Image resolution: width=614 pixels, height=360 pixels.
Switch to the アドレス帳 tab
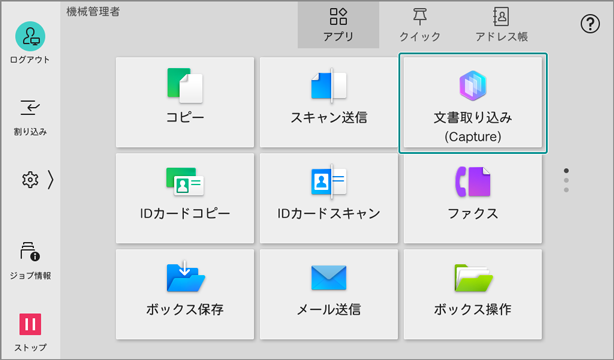(501, 25)
